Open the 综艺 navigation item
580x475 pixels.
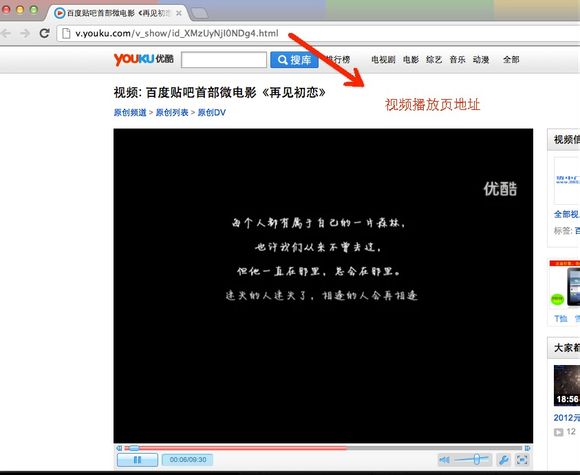click(x=434, y=60)
